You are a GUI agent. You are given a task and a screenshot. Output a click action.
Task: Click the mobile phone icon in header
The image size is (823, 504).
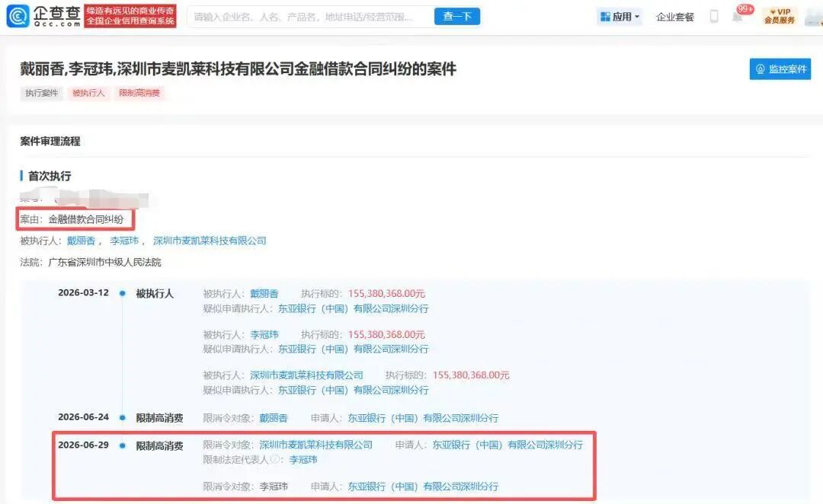point(714,16)
